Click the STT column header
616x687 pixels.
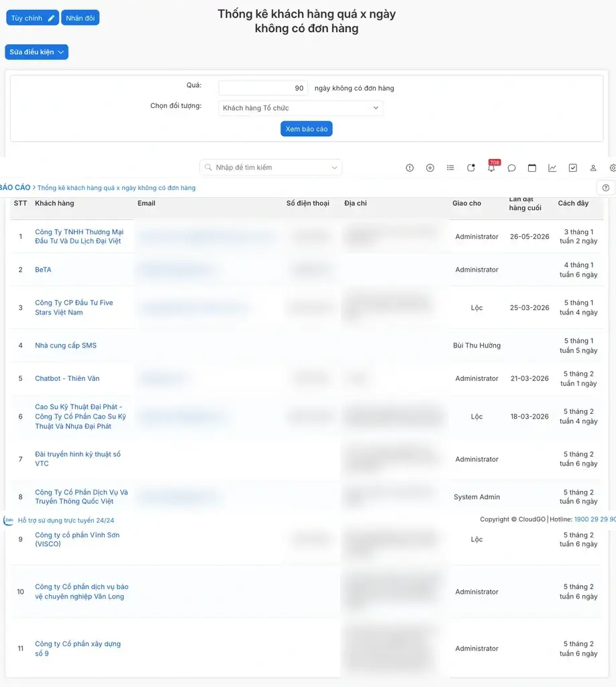(x=21, y=203)
